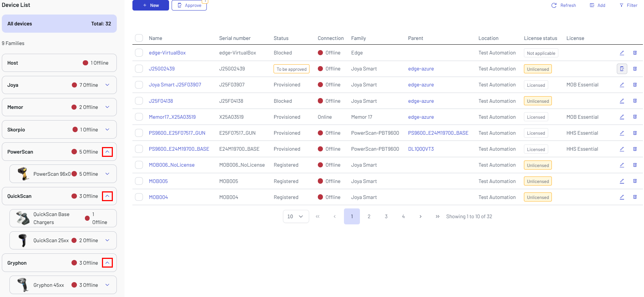Delete Joya Smart J25F03907 device
Viewport: 644px width, 297px height.
(x=635, y=85)
